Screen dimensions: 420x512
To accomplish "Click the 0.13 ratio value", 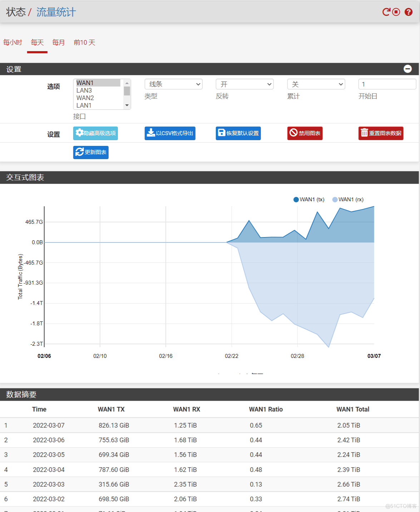I will click(x=256, y=484).
